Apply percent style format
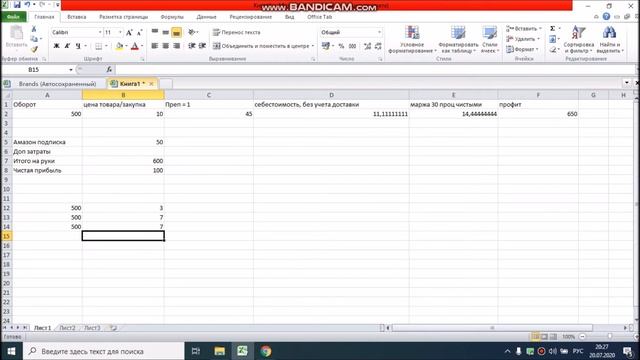The height and width of the screenshot is (360, 640). (x=341, y=46)
